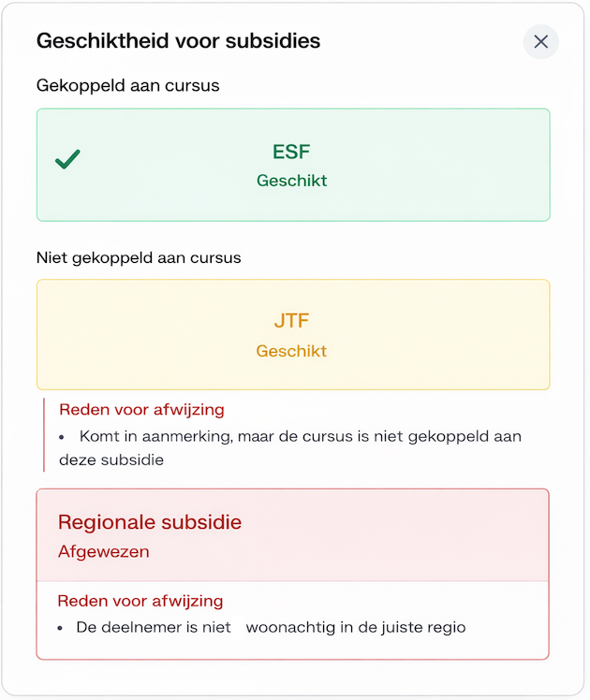
Task: Click the green checkmark icon on ESF
Action: (67, 159)
